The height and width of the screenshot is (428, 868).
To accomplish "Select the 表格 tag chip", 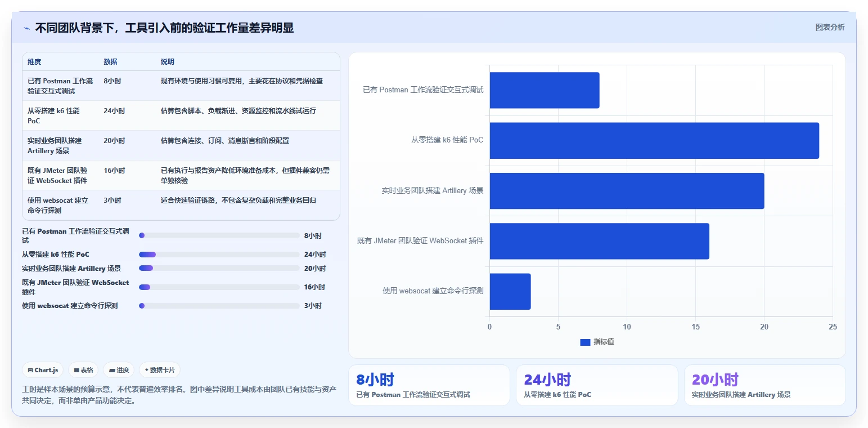I will point(83,370).
